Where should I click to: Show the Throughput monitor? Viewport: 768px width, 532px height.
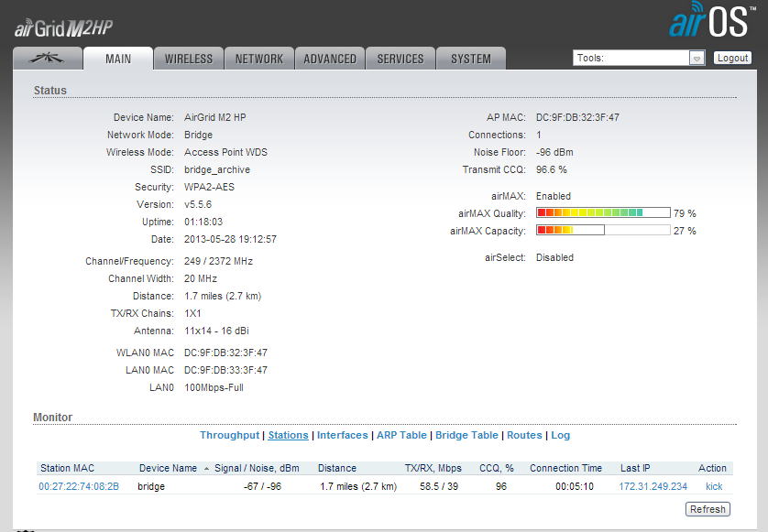point(230,435)
